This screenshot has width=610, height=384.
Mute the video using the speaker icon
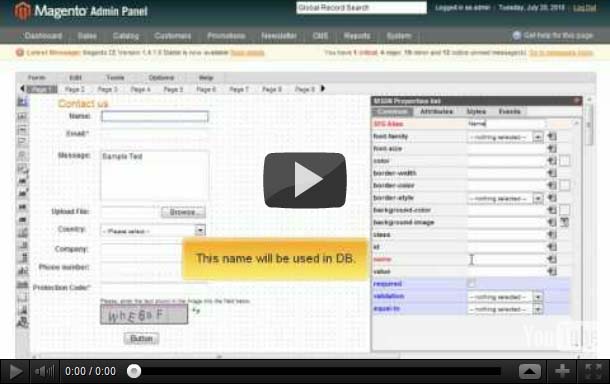coord(44,372)
